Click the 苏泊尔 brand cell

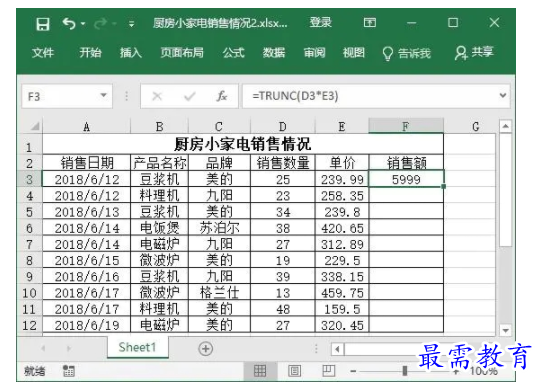click(219, 228)
